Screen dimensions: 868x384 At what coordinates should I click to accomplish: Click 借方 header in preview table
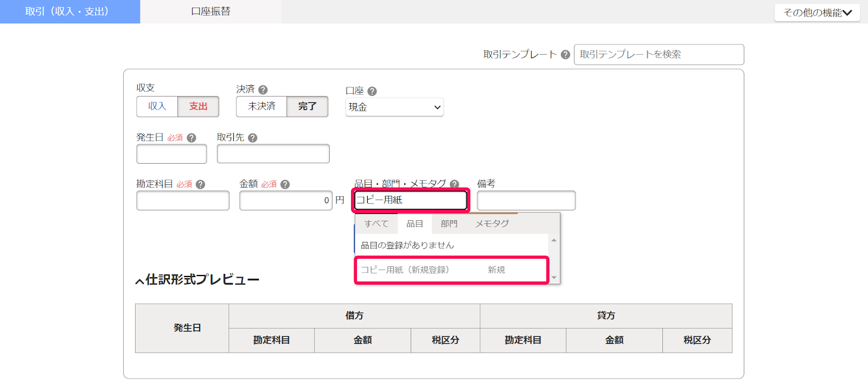pos(354,316)
